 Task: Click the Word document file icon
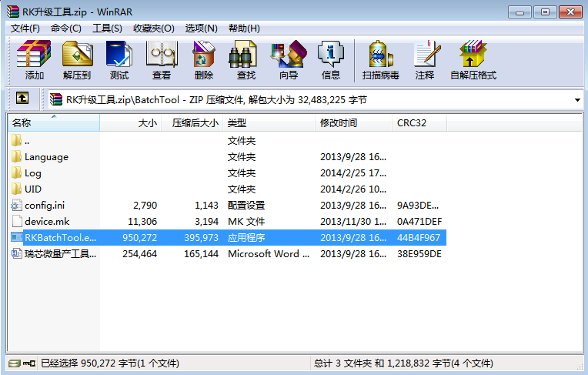(x=16, y=253)
